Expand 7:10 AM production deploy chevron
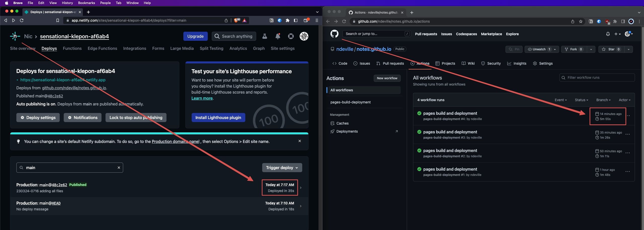Viewport: 644px width, 230px height. [301, 206]
